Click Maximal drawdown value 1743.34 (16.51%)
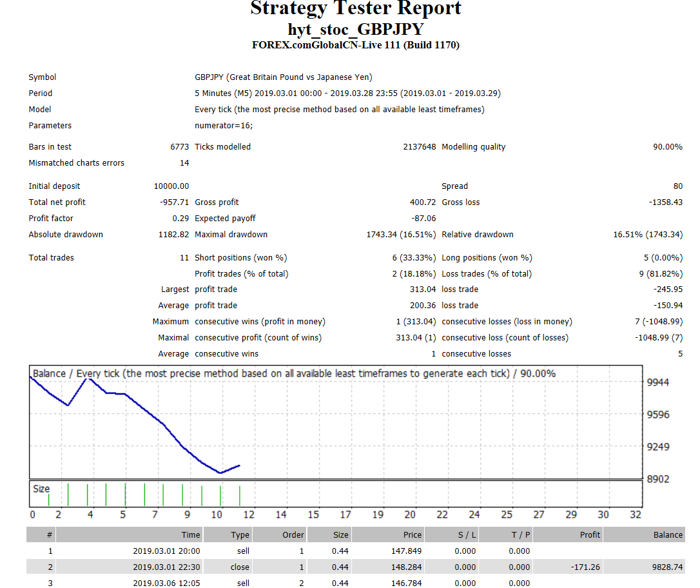 (x=401, y=235)
